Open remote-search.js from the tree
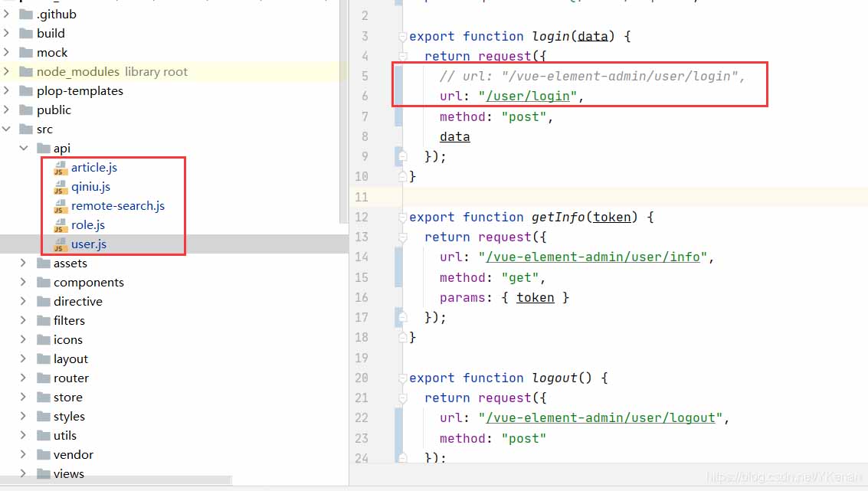 pyautogui.click(x=118, y=206)
